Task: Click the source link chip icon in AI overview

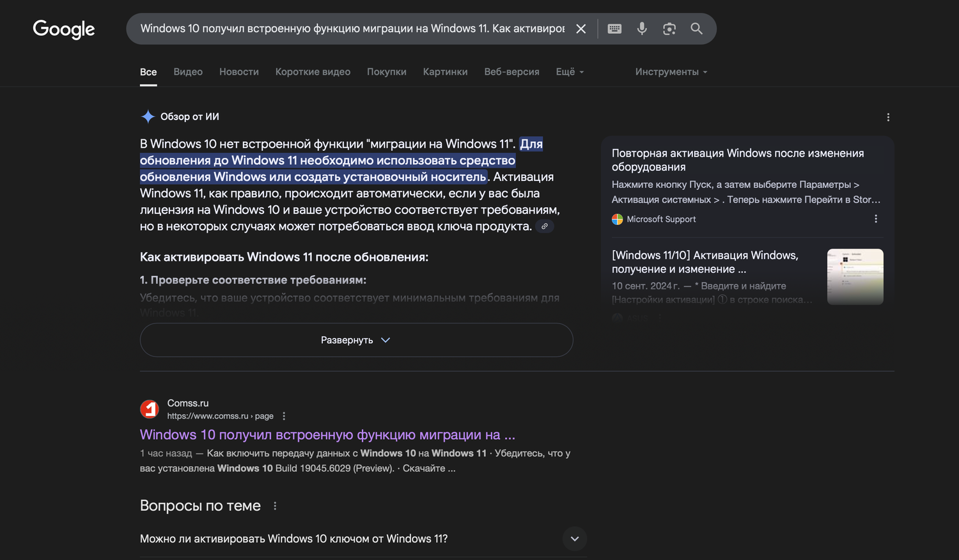Action: pos(545,226)
